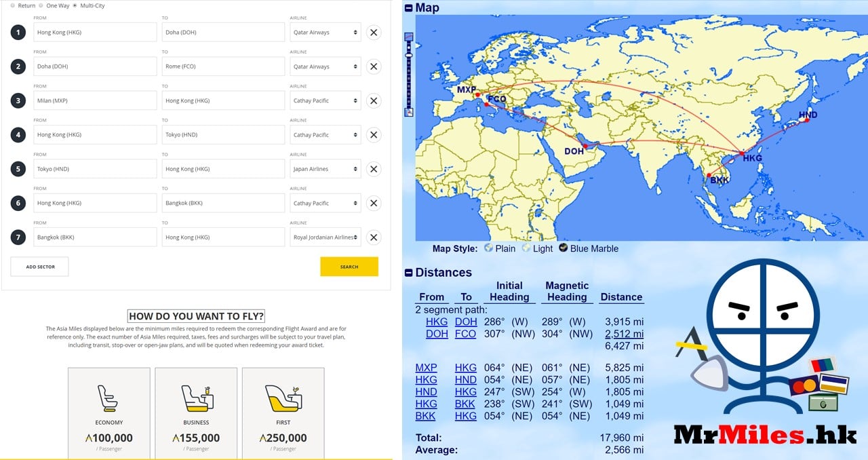Click the Economy seat icon
This screenshot has height=460, width=868.
point(108,398)
